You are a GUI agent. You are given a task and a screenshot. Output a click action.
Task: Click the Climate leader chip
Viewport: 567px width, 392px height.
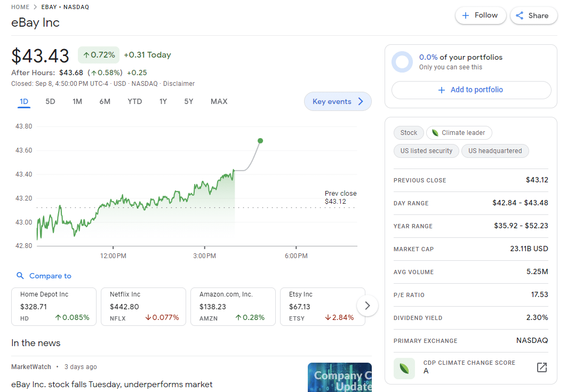(x=459, y=133)
